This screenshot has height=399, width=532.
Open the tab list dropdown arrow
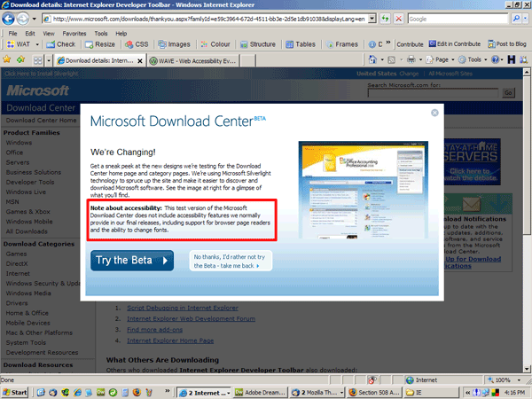click(x=49, y=60)
